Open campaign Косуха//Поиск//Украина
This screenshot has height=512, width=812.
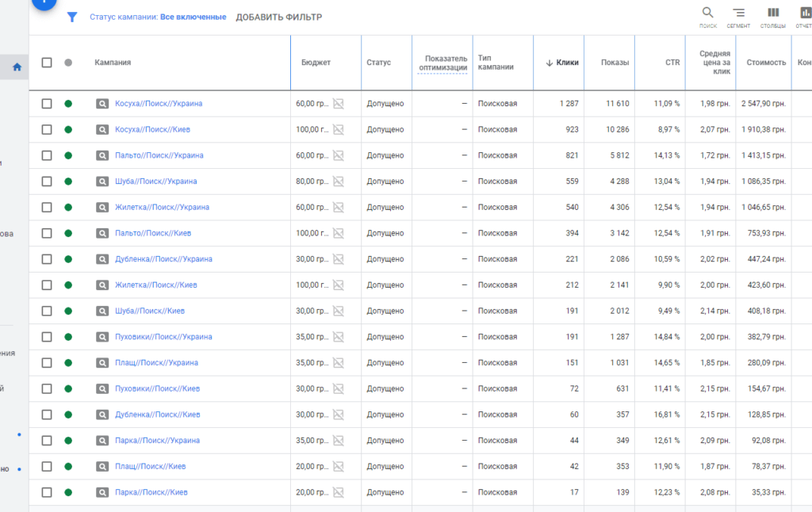(x=159, y=104)
